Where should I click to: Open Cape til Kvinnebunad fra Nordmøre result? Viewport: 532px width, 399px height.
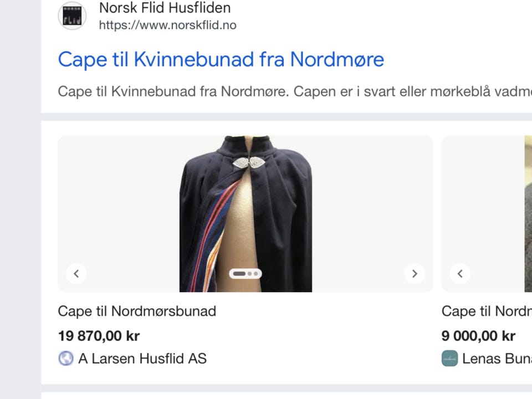tap(221, 59)
